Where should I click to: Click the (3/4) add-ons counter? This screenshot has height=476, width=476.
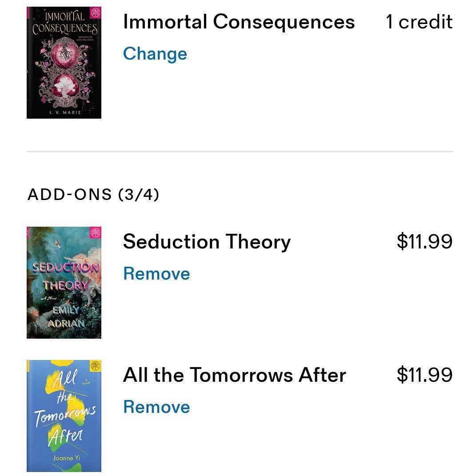[138, 195]
